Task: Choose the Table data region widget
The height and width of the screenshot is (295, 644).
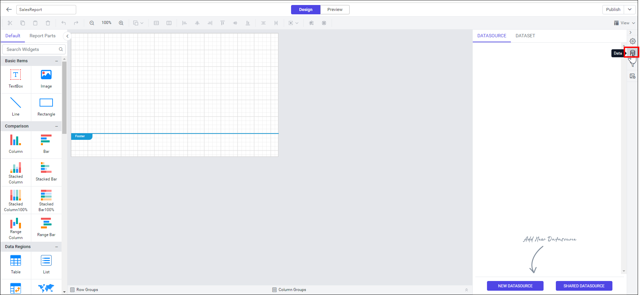Action: (x=16, y=264)
